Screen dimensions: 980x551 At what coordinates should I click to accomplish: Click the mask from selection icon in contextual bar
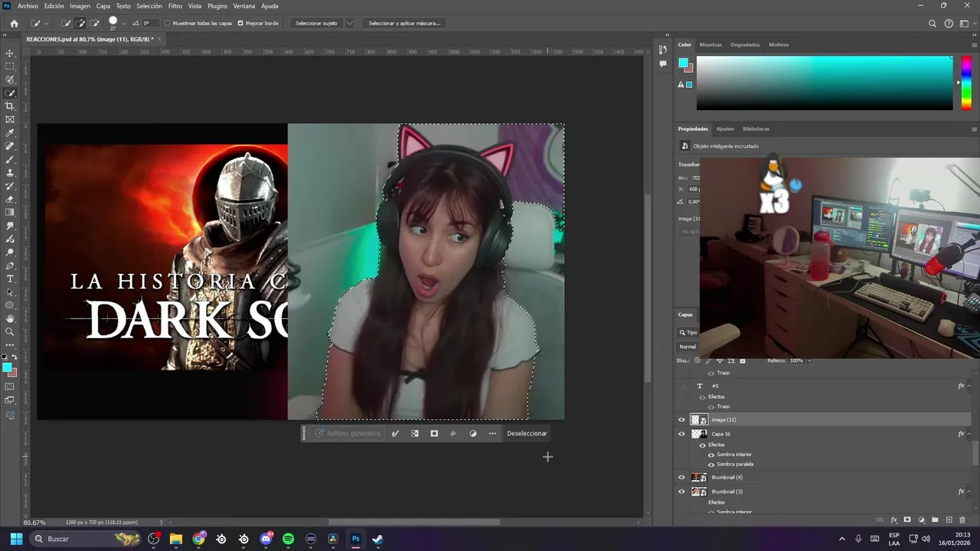[434, 433]
